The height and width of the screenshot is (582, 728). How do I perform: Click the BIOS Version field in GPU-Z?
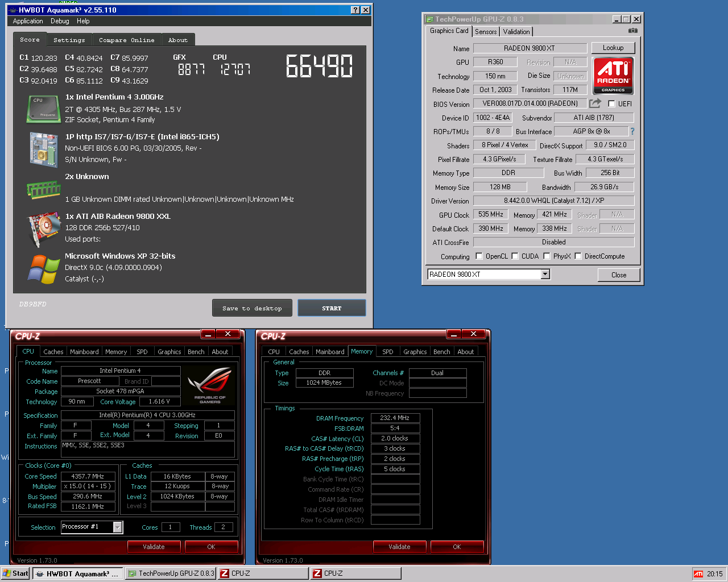pyautogui.click(x=530, y=103)
